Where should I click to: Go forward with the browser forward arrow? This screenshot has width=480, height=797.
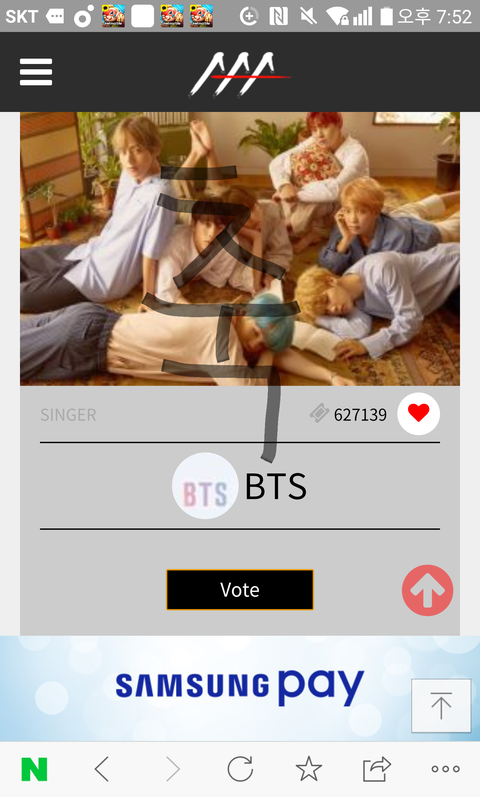click(172, 769)
